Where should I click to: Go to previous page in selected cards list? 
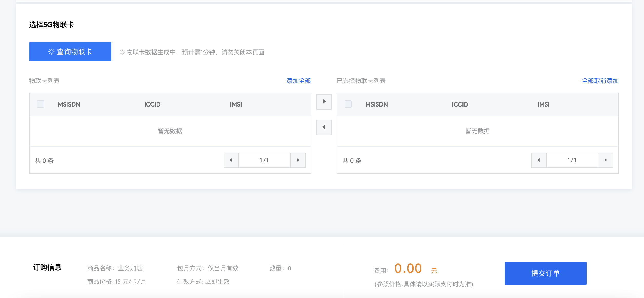click(x=539, y=160)
